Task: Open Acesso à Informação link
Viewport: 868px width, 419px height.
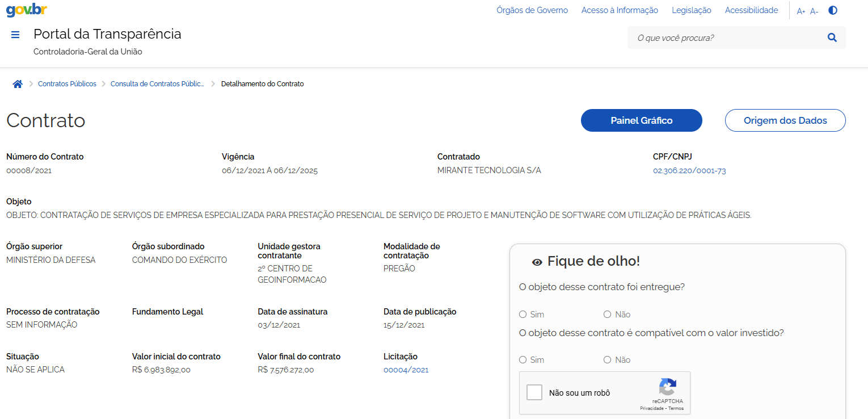Action: tap(620, 10)
